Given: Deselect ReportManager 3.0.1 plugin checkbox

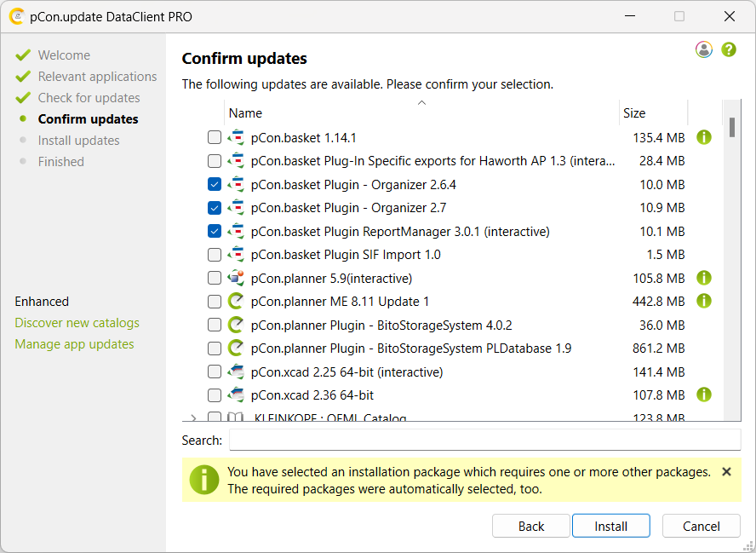Looking at the screenshot, I should (x=214, y=231).
